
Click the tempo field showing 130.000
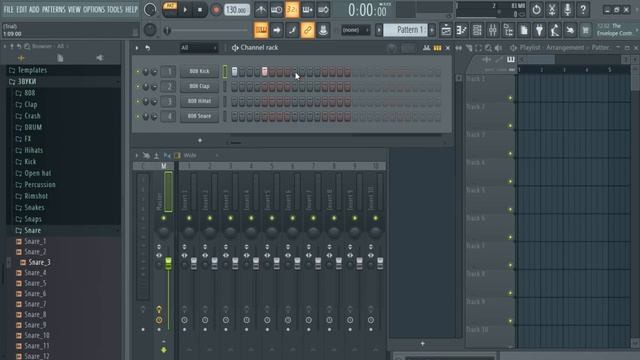[x=236, y=9]
